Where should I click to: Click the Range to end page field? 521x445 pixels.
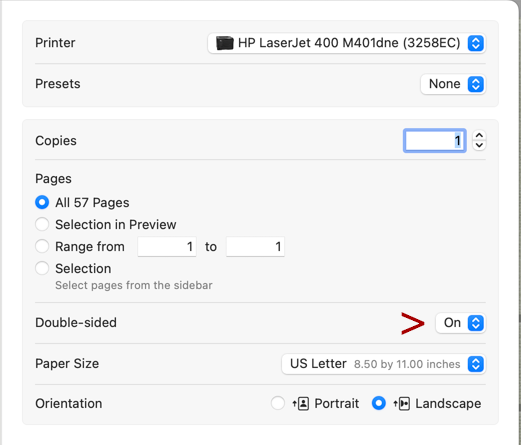255,247
